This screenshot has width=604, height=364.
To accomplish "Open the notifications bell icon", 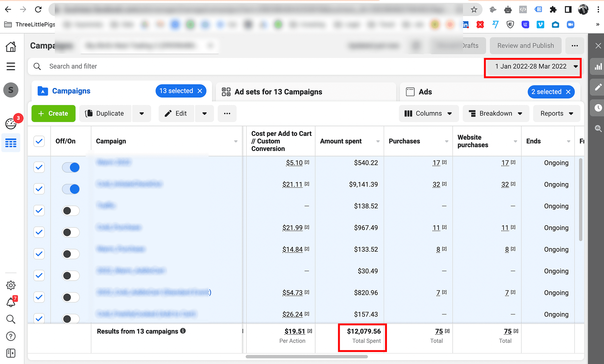I will (11, 302).
